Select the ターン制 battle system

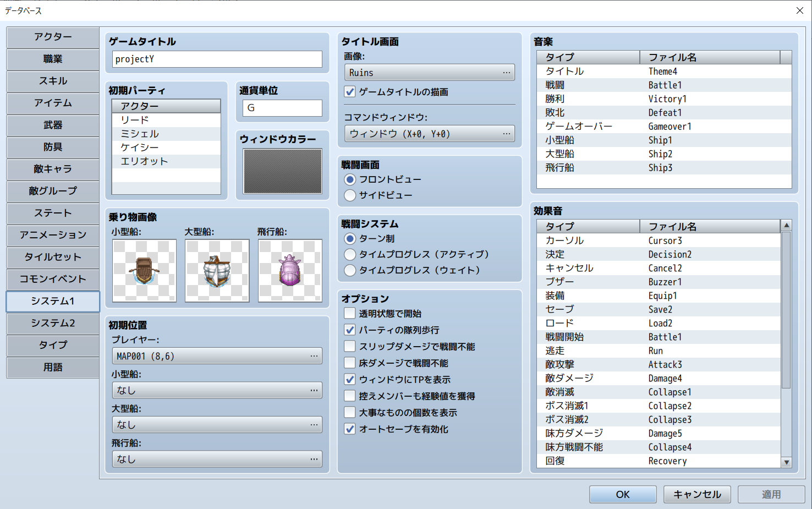pyautogui.click(x=350, y=239)
